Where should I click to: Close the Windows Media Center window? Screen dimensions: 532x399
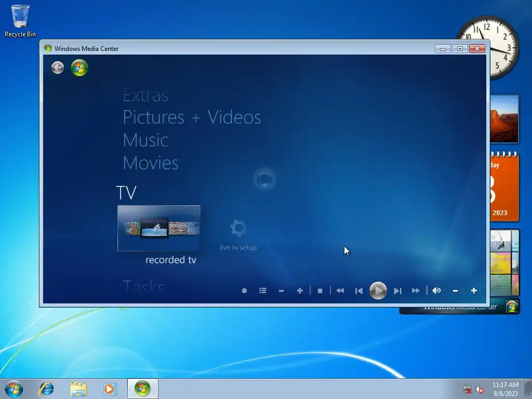click(477, 49)
